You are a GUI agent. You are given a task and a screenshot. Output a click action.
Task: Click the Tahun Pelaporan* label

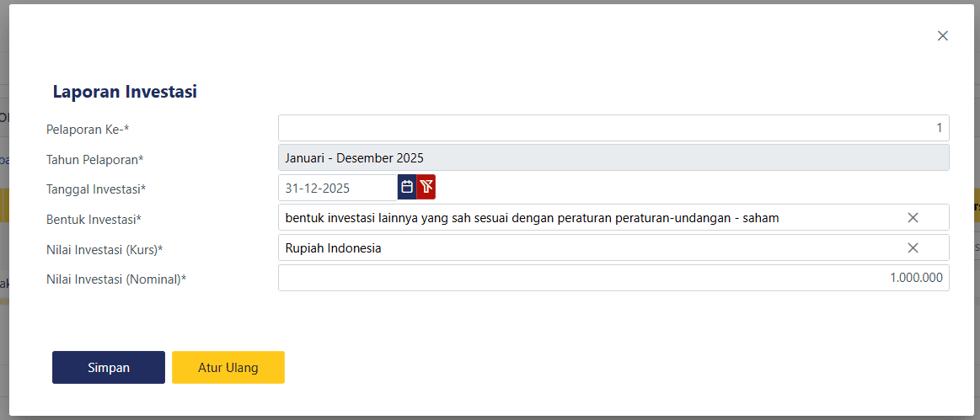95,159
